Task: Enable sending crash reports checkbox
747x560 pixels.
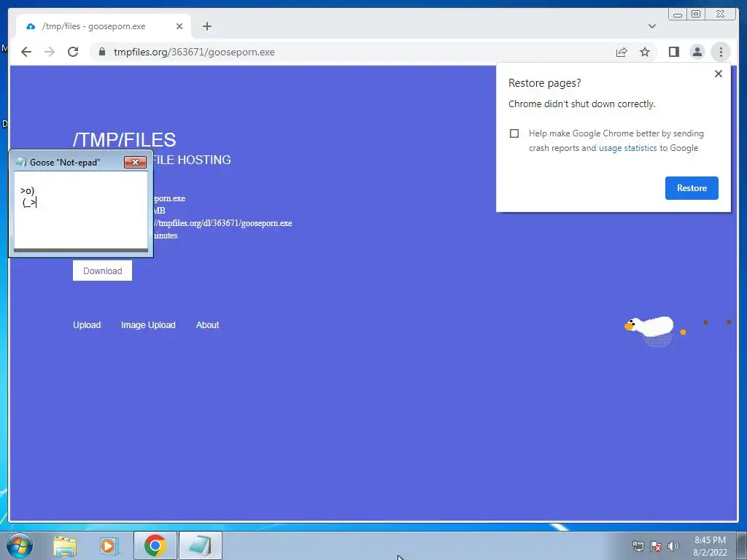Action: pyautogui.click(x=514, y=133)
